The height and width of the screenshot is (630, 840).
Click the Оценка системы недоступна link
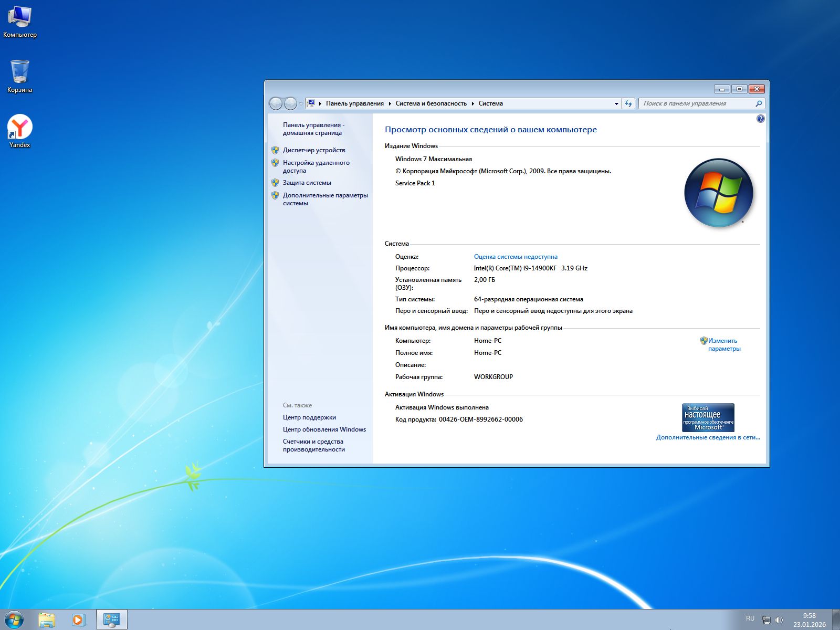coord(516,256)
